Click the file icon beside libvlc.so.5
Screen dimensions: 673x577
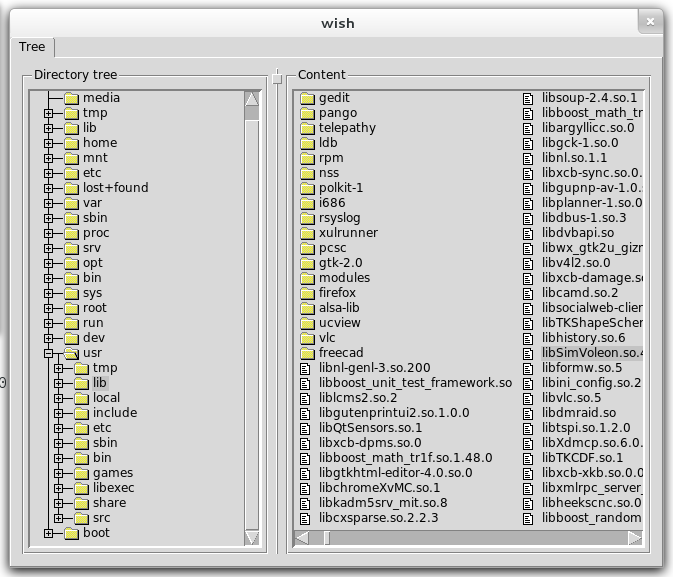click(x=528, y=398)
